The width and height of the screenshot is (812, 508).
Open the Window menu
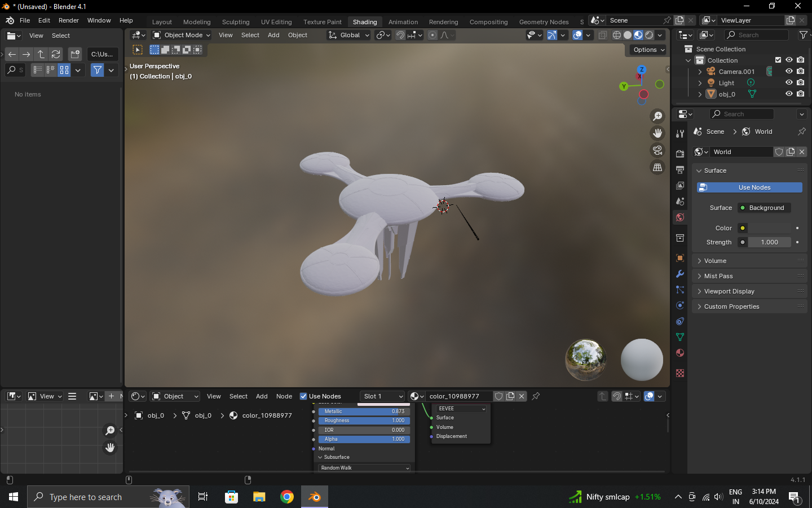tap(99, 20)
